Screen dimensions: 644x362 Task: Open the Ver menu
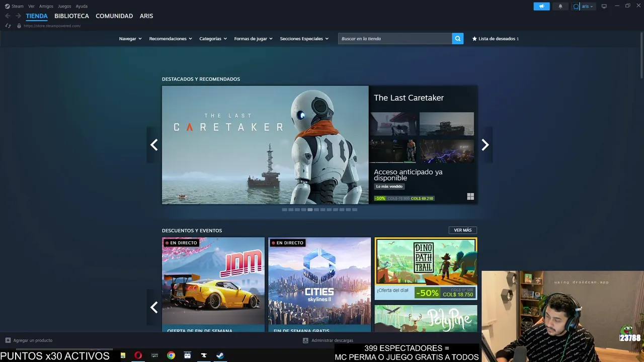click(31, 7)
